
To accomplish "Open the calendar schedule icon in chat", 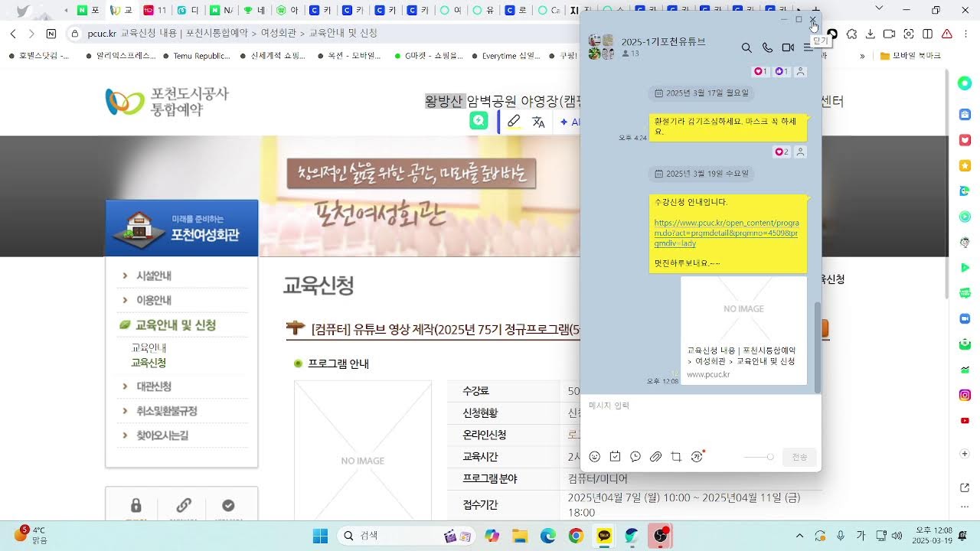I will [x=615, y=457].
